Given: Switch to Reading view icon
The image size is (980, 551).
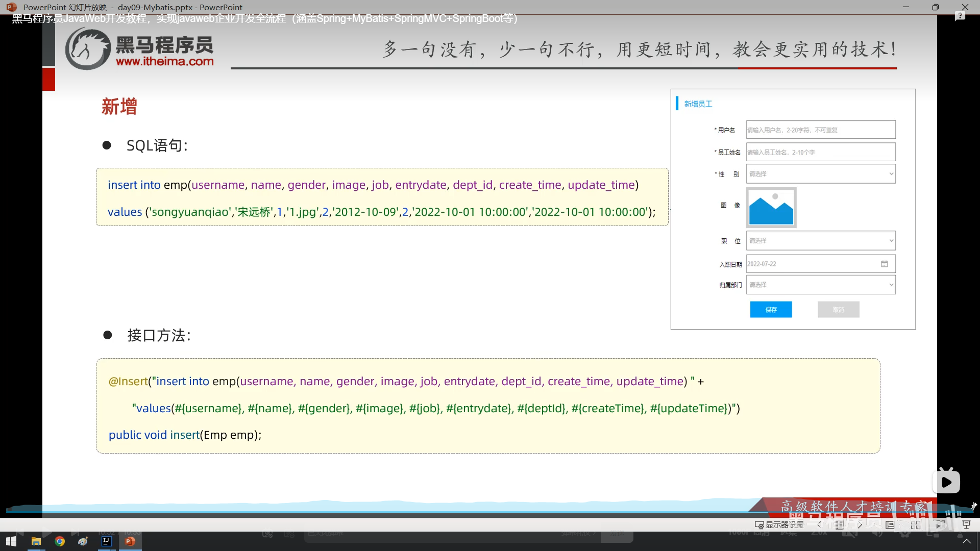Looking at the screenshot, I should click(x=940, y=524).
